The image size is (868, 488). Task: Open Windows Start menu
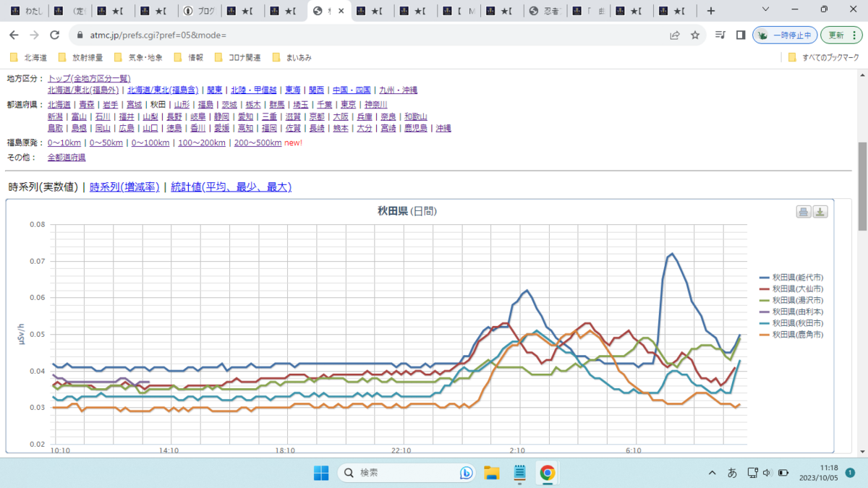pyautogui.click(x=321, y=473)
